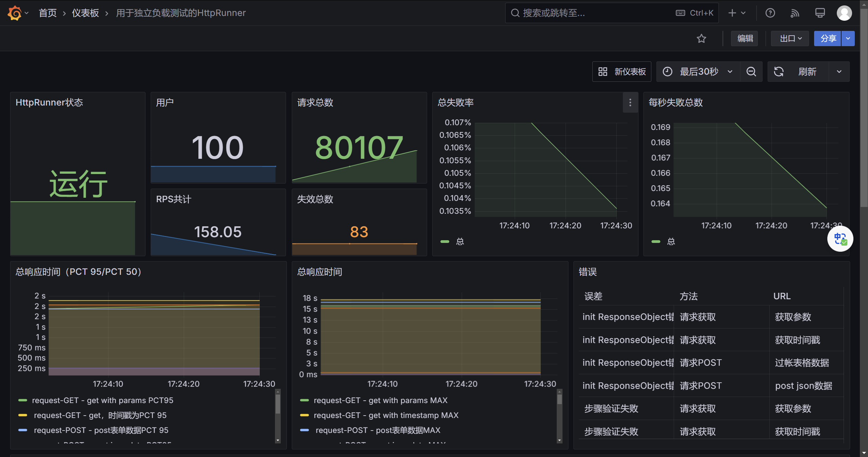Image resolution: width=868 pixels, height=457 pixels.
Task: Click the clock icon in time picker
Action: click(667, 72)
